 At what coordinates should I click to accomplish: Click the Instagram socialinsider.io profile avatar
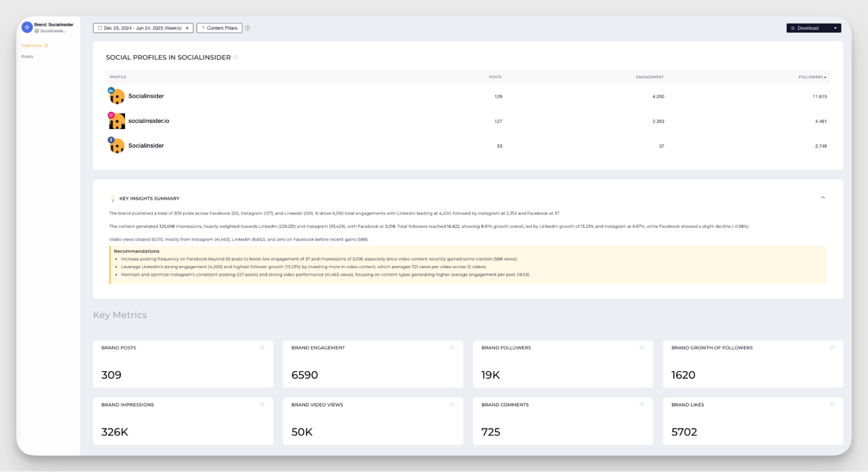coord(117,121)
